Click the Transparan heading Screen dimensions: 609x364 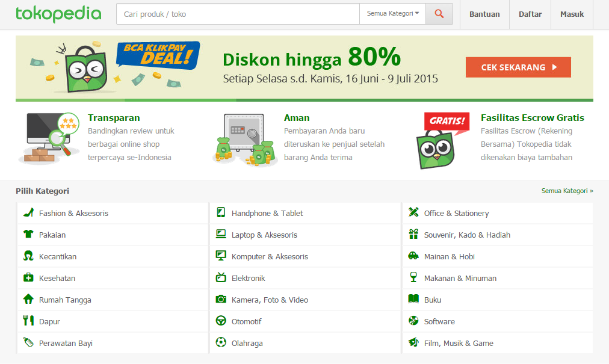114,118
